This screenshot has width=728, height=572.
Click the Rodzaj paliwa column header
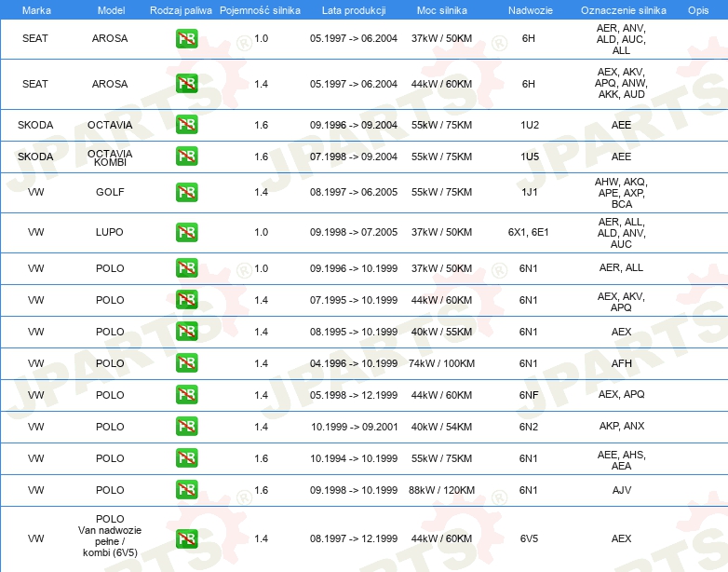click(181, 10)
